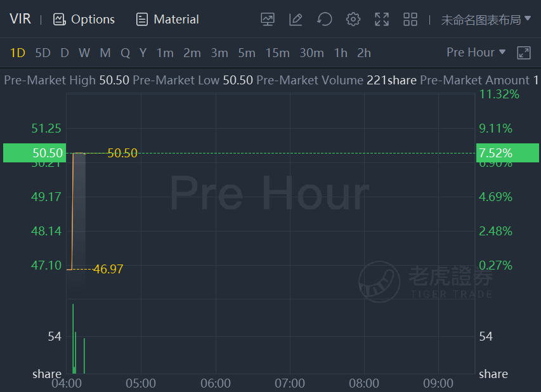
Task: Open the 未命名图表布局 layout dropdown
Action: tap(486, 20)
